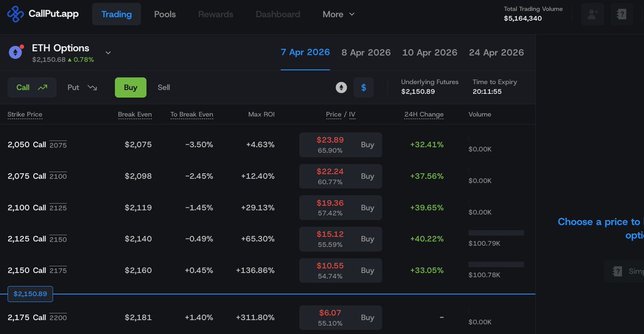Click the $2,181 break even value
The image size is (644, 334).
(138, 318)
